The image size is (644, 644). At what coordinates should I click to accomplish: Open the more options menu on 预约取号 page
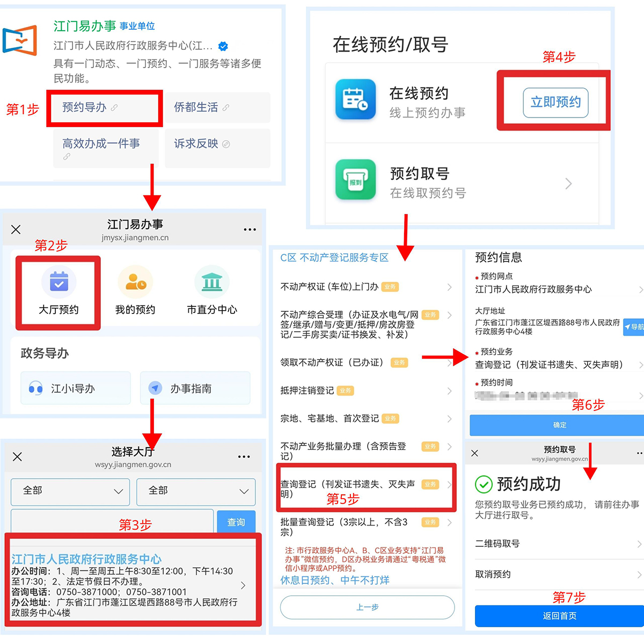click(640, 452)
